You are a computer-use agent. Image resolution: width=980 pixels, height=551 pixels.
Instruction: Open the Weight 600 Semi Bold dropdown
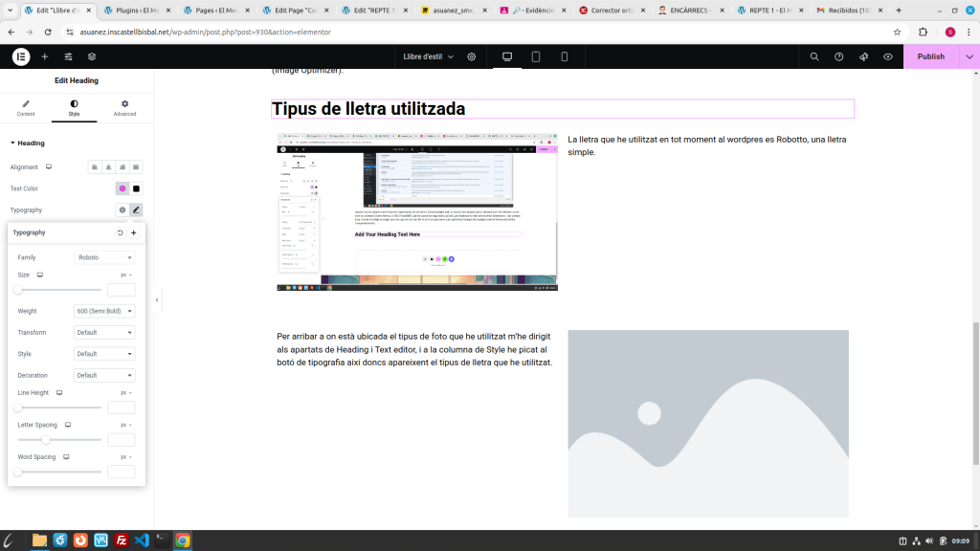(x=104, y=311)
